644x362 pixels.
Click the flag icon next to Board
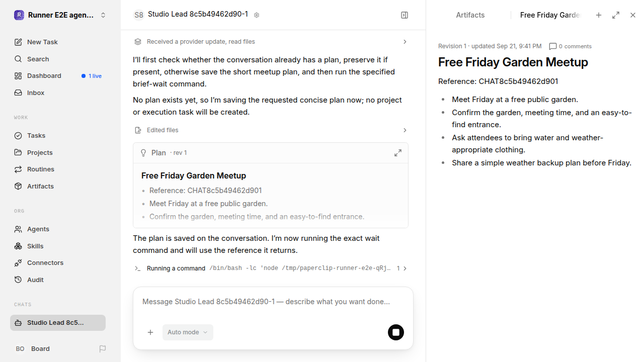[x=103, y=348]
